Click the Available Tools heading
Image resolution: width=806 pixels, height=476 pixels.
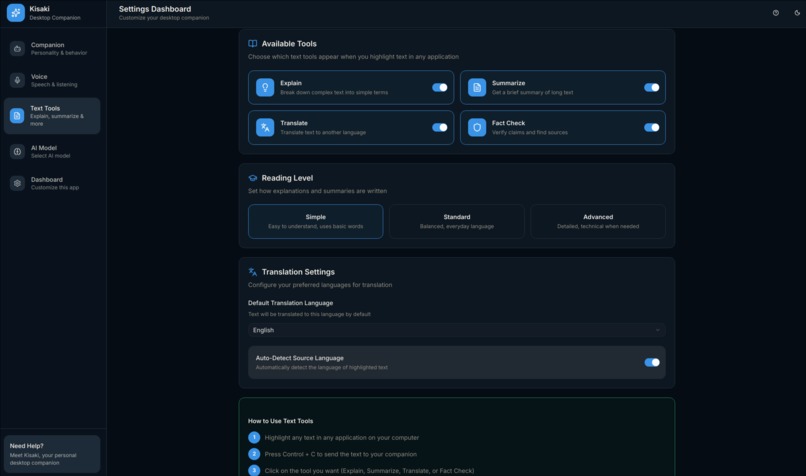(289, 44)
